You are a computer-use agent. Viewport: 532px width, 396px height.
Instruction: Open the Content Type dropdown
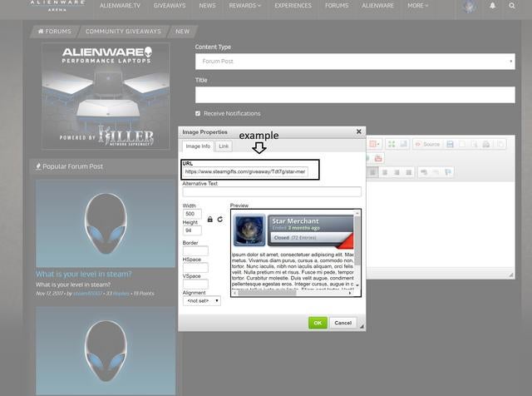(x=355, y=61)
